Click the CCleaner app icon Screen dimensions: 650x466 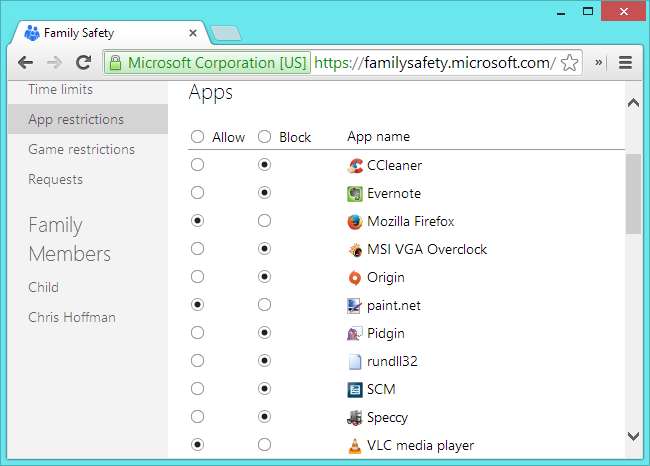[x=354, y=166]
